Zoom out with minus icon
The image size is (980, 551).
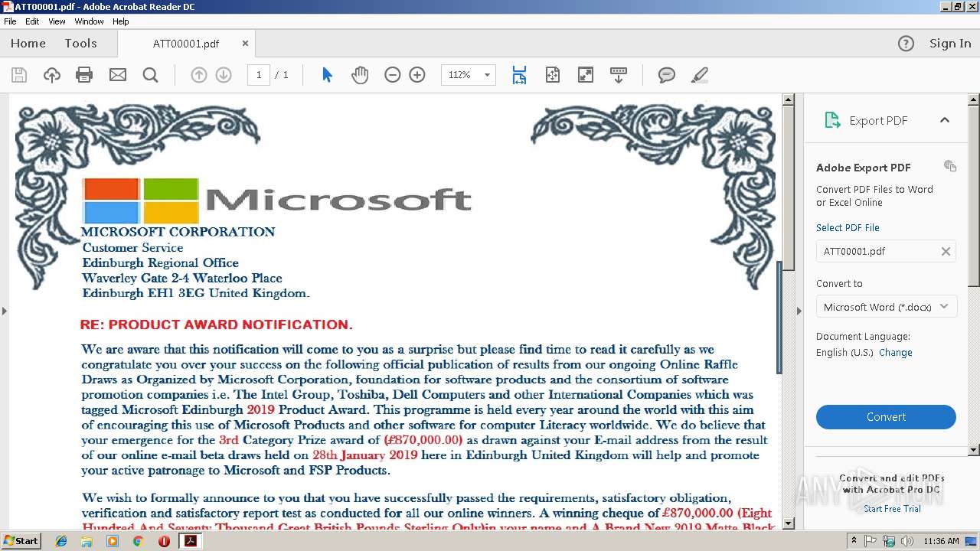pos(393,75)
